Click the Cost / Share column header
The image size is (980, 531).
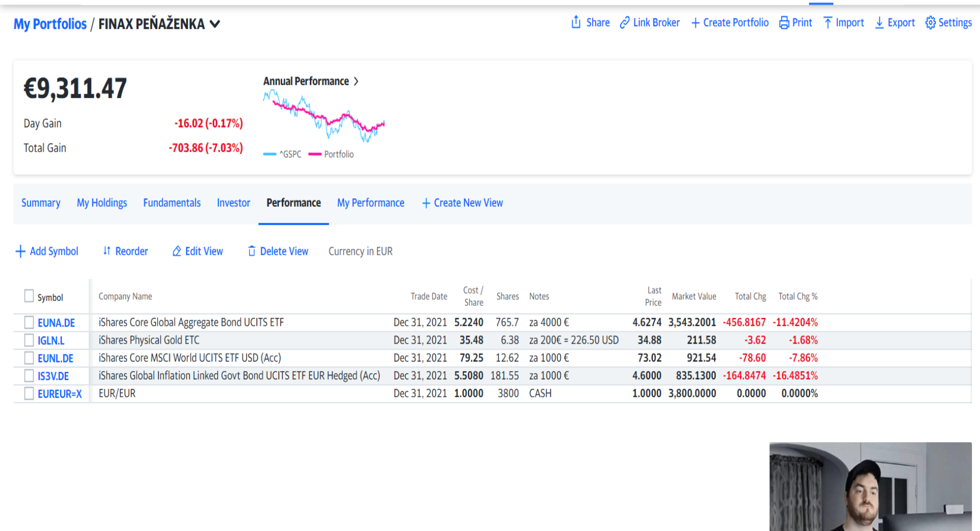point(473,296)
